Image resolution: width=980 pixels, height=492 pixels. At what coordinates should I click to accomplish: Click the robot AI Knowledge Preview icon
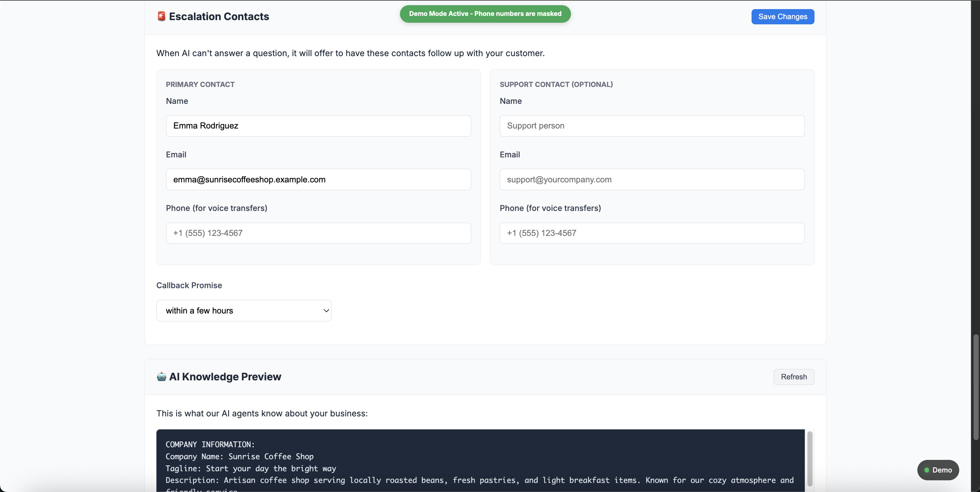tap(161, 376)
